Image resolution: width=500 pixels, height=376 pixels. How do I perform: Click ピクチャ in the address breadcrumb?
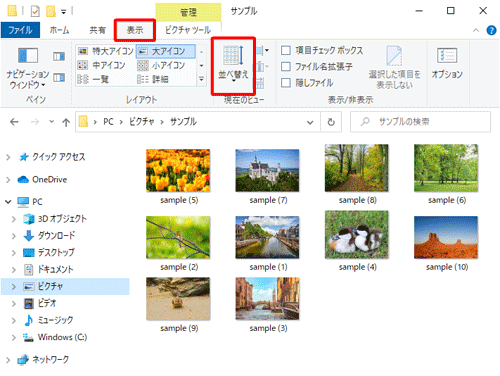[141, 122]
